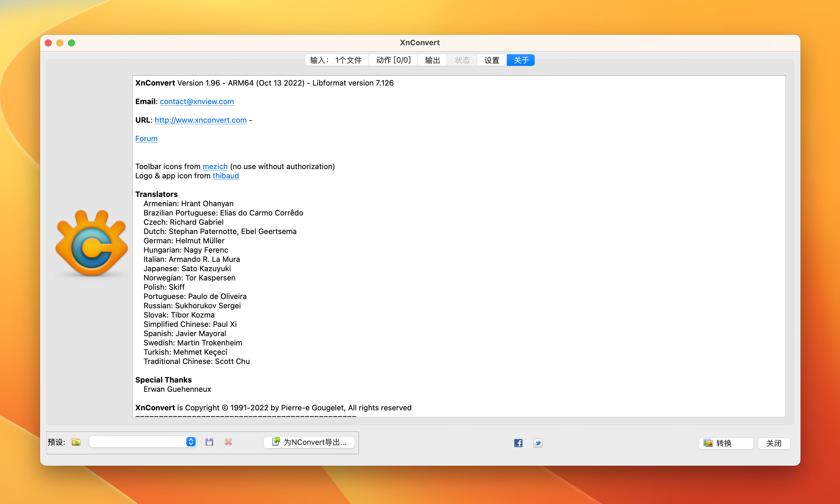The height and width of the screenshot is (504, 840).
Task: Click the XnConvert logo image
Action: [91, 244]
